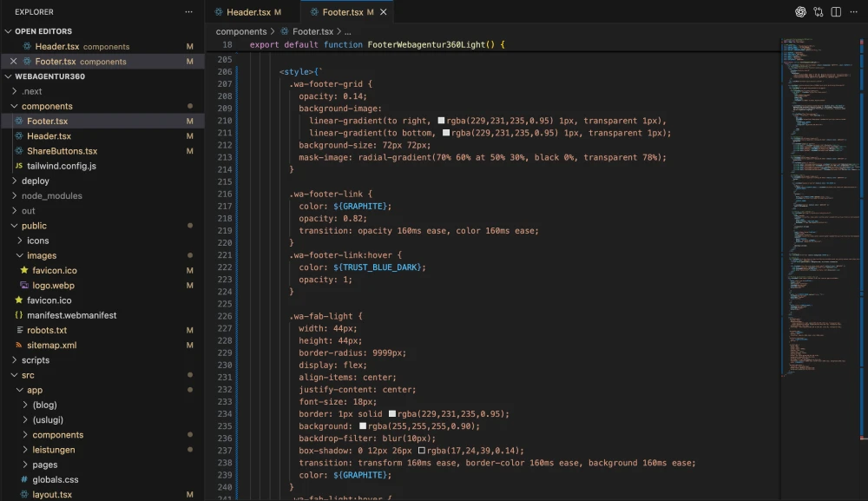Close the Footer.tsx editor tab
This screenshot has height=501, width=868.
[384, 13]
